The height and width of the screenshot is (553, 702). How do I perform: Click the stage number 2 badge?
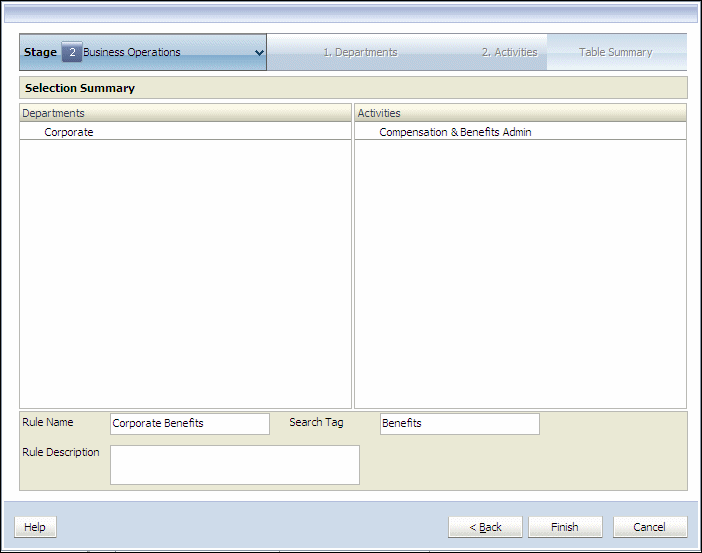coord(72,52)
